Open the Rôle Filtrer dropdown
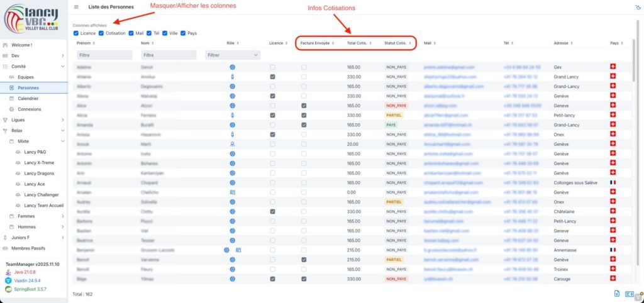644x303 pixels. pos(233,55)
